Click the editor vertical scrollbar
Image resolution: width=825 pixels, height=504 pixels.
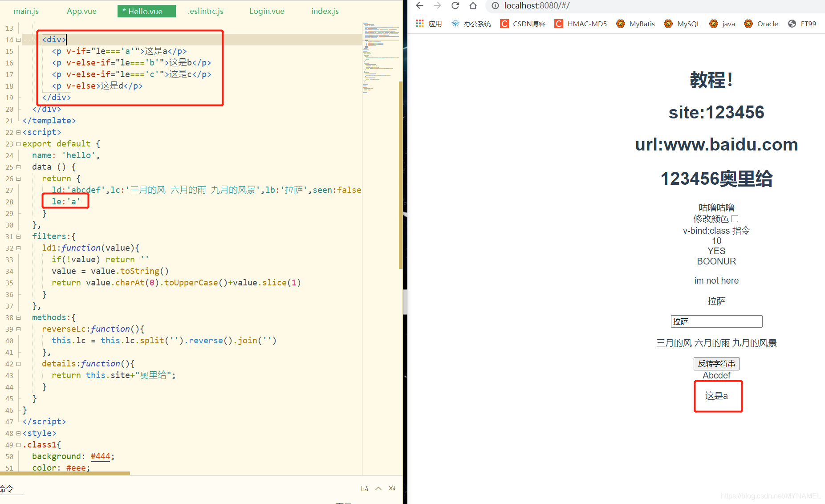point(401,175)
